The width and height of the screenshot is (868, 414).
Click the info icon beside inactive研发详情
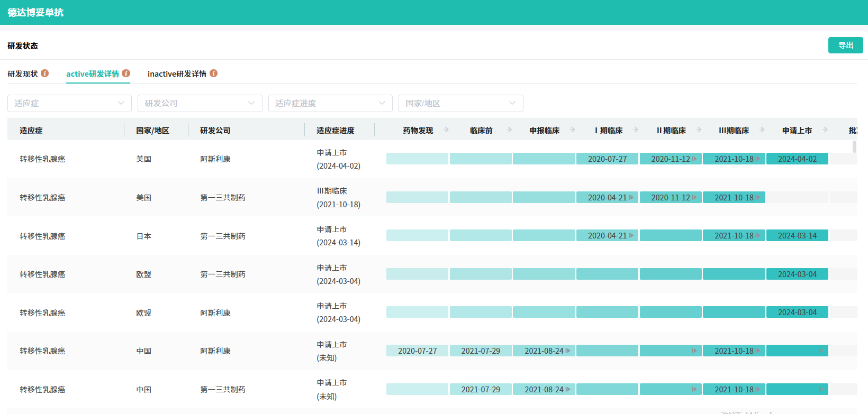[213, 73]
